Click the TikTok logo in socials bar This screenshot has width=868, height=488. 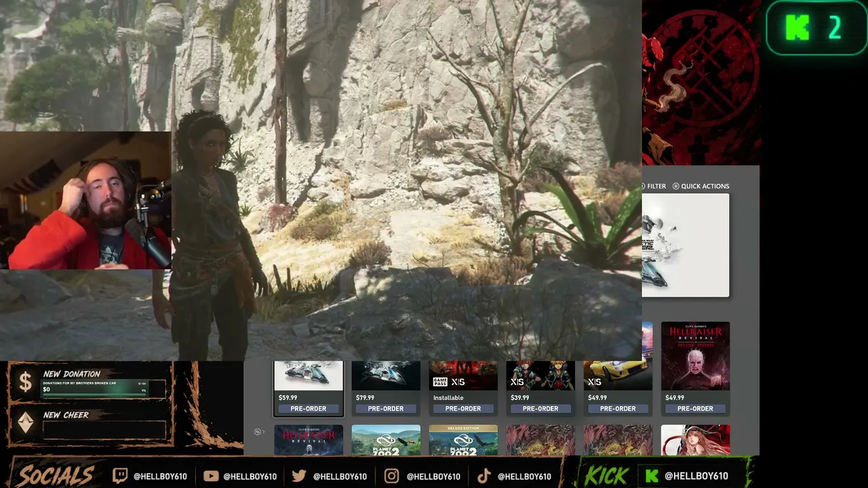click(x=484, y=476)
